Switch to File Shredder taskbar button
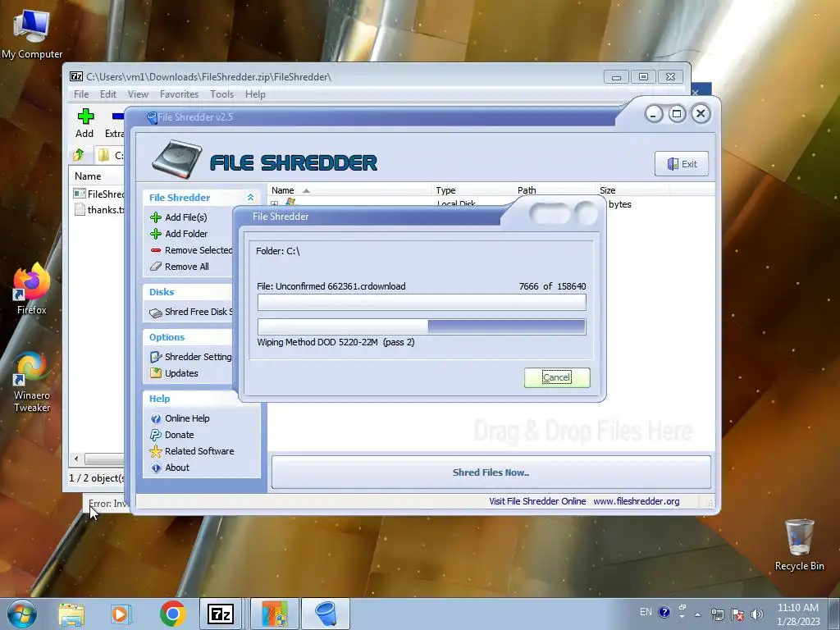Screen dimensions: 840x630 coord(326,614)
